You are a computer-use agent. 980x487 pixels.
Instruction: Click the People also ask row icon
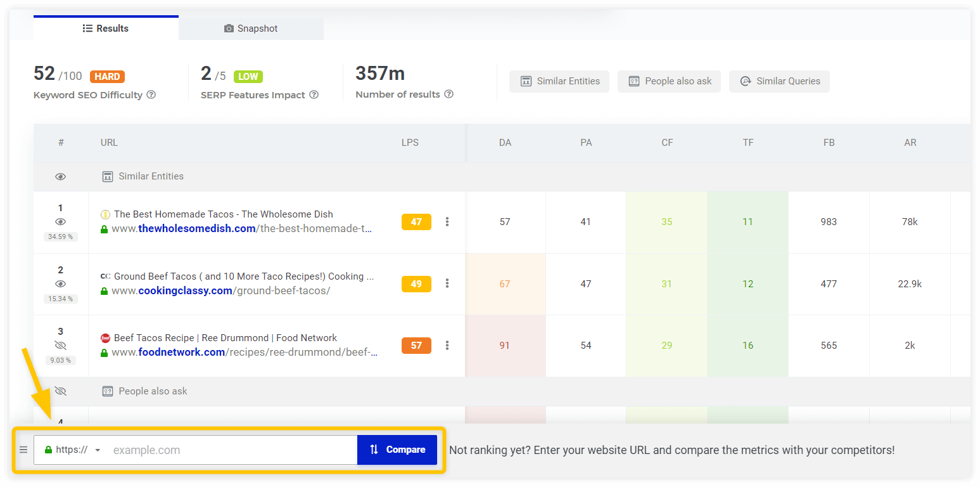(x=108, y=391)
